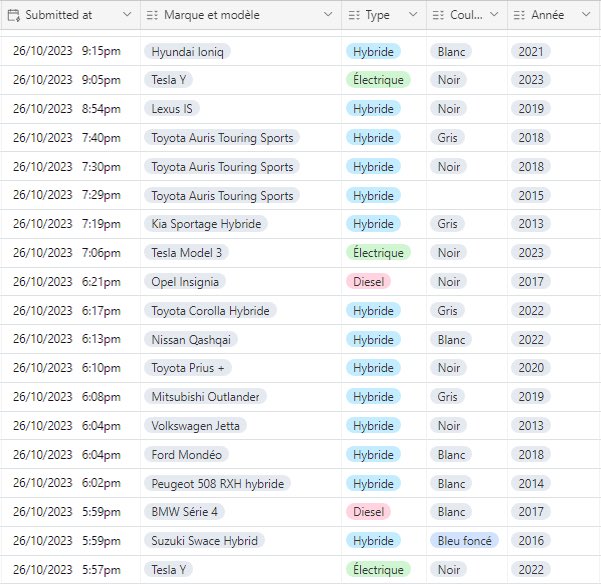Image resolution: width=601 pixels, height=584 pixels.
Task: Click the Hyundai Ioniq tag
Action: (x=187, y=51)
